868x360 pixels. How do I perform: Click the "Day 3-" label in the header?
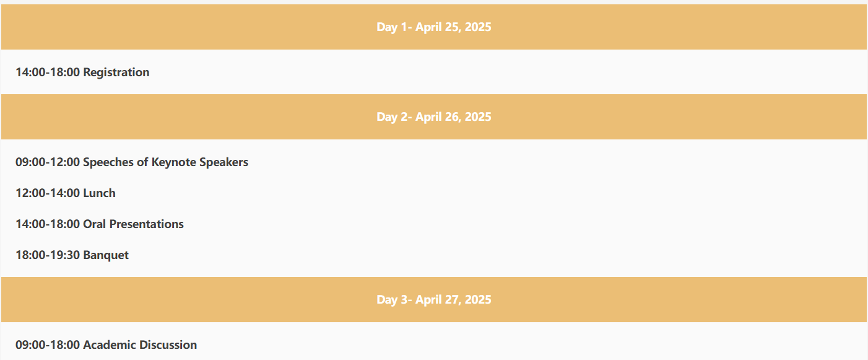(x=394, y=300)
